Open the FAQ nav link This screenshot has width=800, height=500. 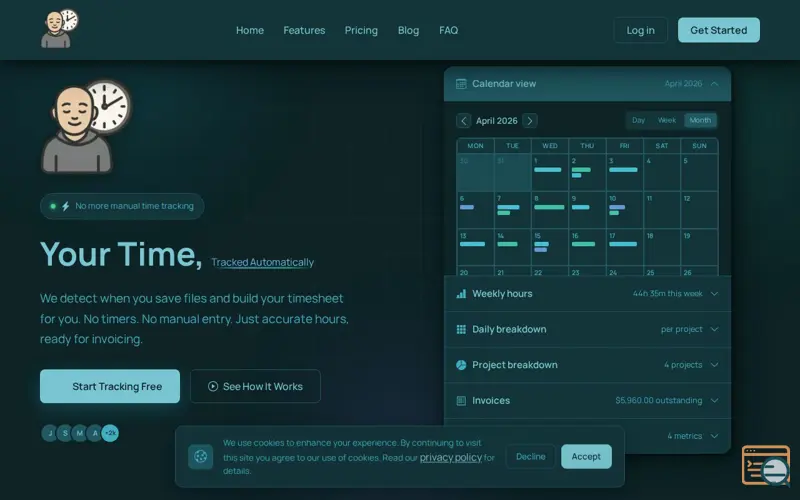[448, 30]
